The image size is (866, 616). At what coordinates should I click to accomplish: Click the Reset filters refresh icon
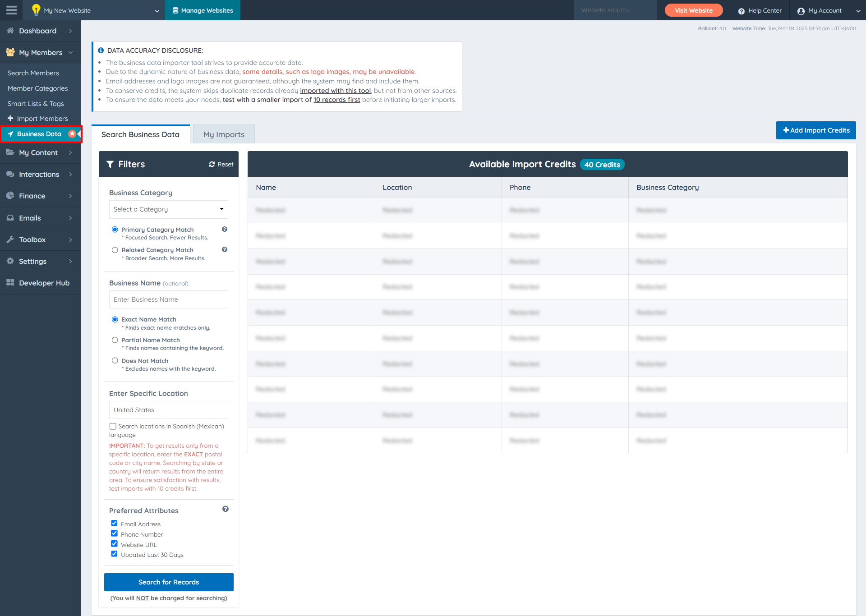tap(212, 165)
